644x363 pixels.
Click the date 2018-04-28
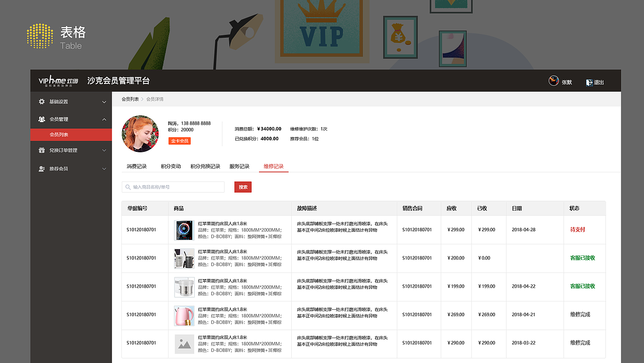click(524, 230)
